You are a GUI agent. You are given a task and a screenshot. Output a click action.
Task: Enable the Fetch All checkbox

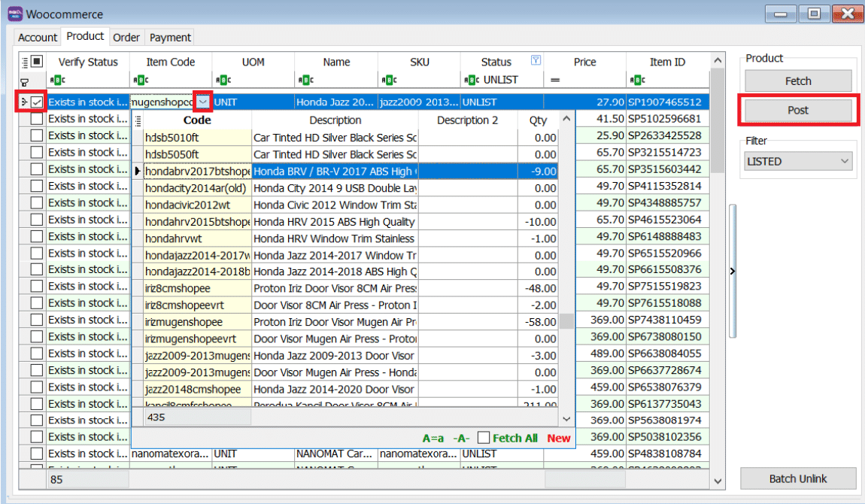click(484, 438)
